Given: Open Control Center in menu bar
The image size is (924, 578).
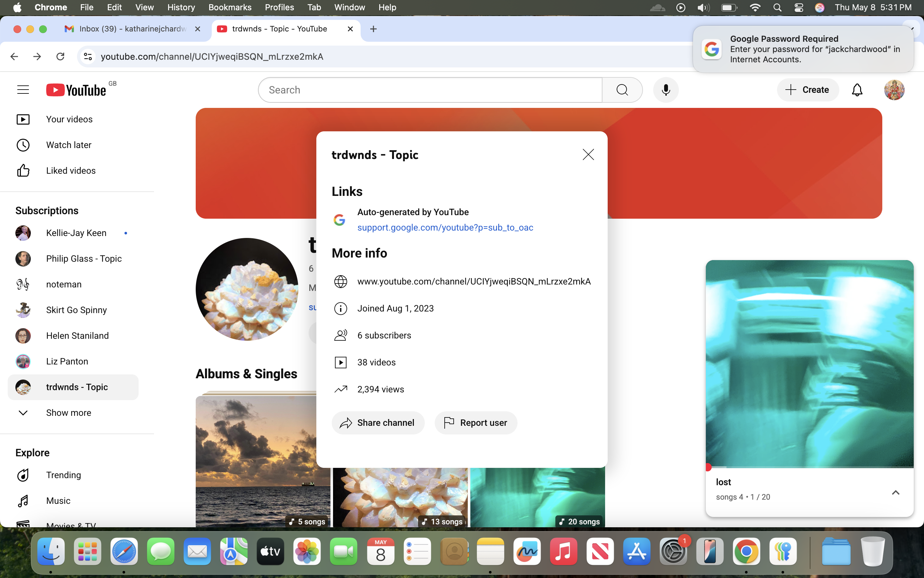Looking at the screenshot, I should tap(798, 7).
